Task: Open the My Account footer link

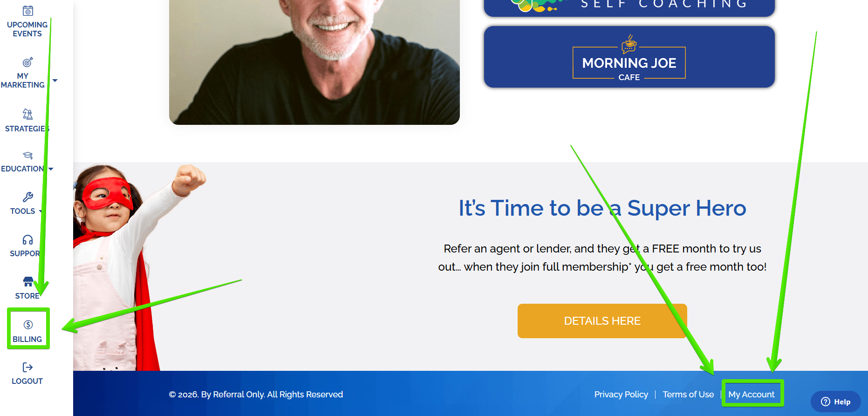Action: pyautogui.click(x=752, y=395)
